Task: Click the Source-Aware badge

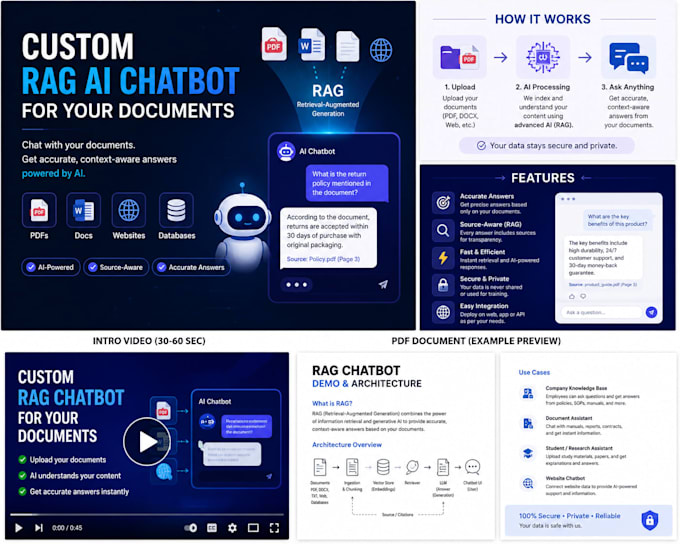Action: [x=116, y=267]
